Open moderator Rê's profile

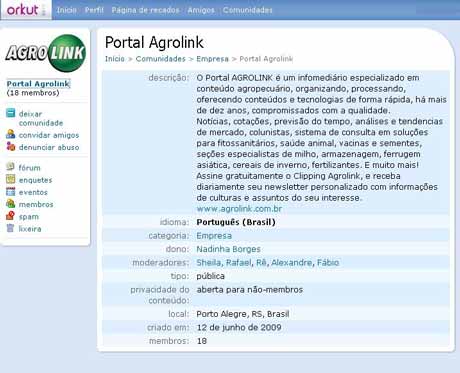(x=261, y=262)
